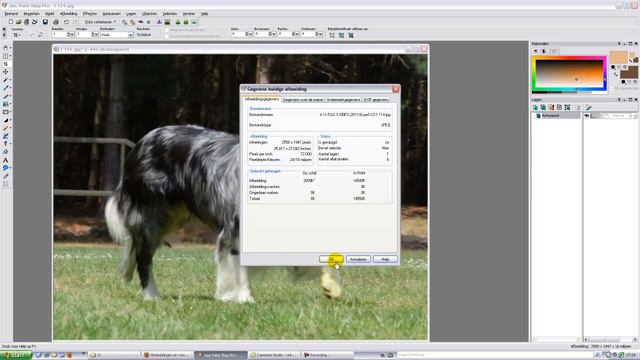Screen dimensions: 640x360
Task: Click the New file toolbar icon
Action: [x=11, y=22]
